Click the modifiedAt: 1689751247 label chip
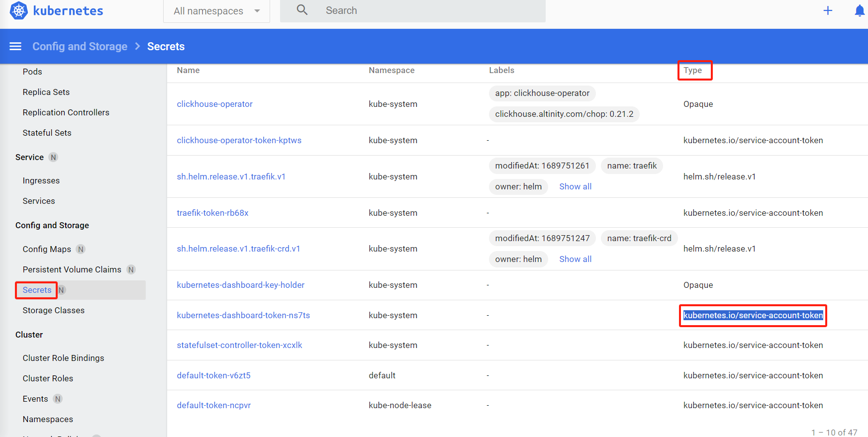This screenshot has width=868, height=437. (542, 238)
